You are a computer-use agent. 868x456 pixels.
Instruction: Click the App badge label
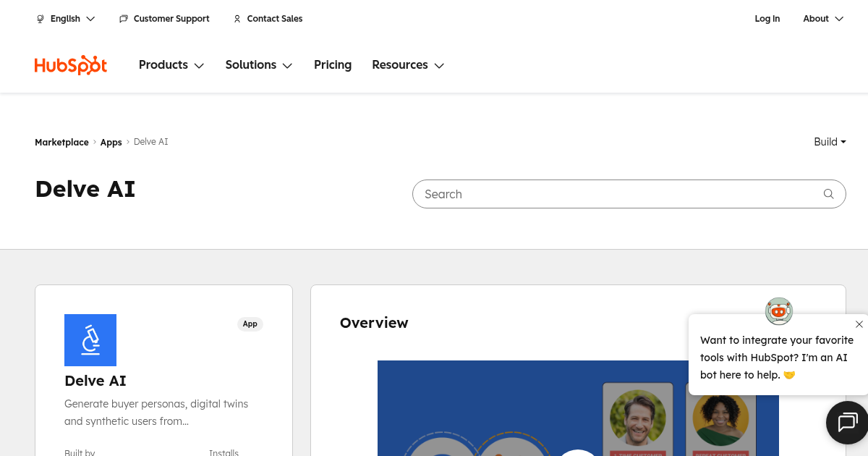pos(250,324)
